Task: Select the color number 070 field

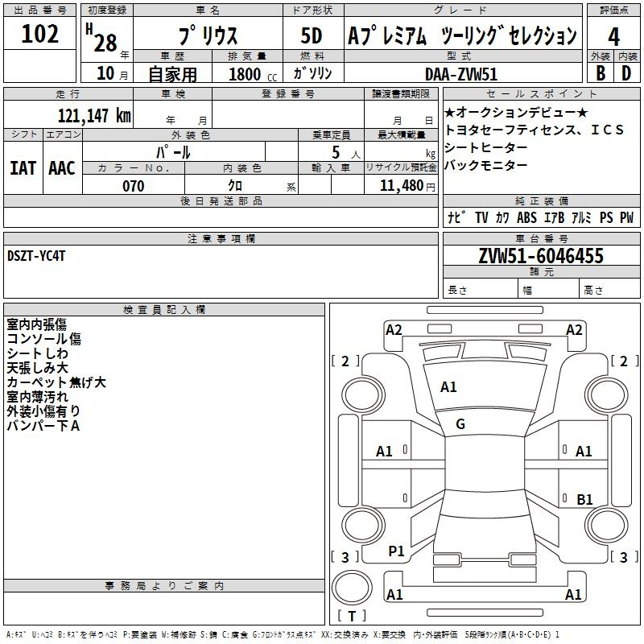Action: 133,186
